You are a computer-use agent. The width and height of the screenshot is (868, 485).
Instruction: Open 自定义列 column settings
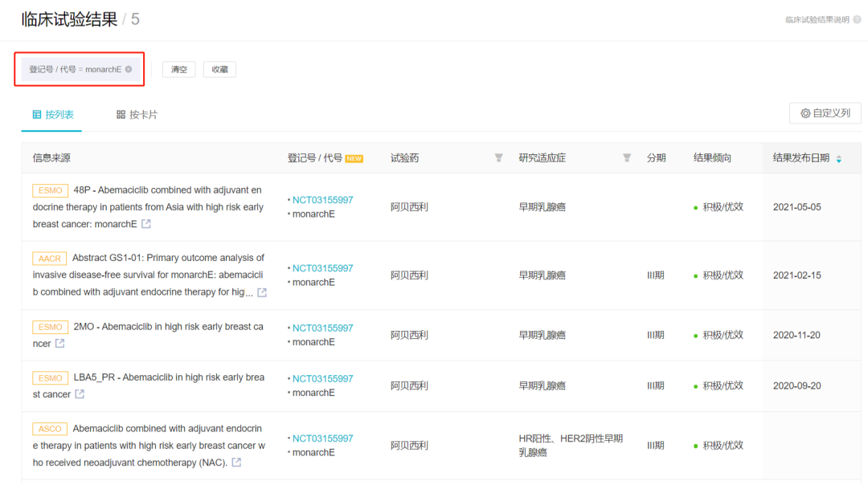tap(825, 113)
